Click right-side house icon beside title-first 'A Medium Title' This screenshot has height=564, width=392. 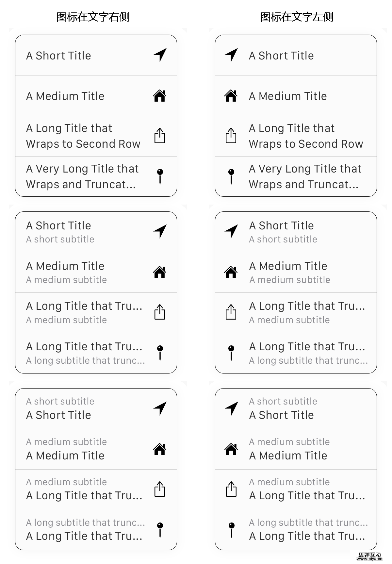coord(160,272)
